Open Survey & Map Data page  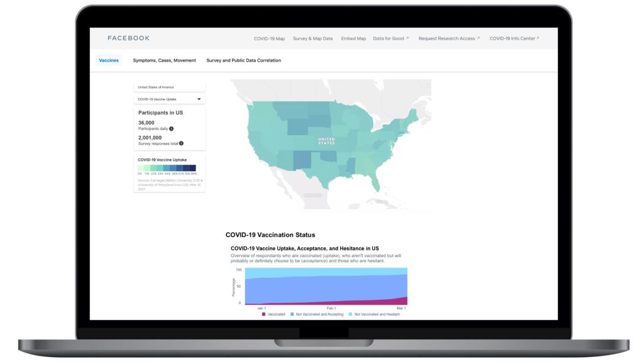tap(313, 38)
